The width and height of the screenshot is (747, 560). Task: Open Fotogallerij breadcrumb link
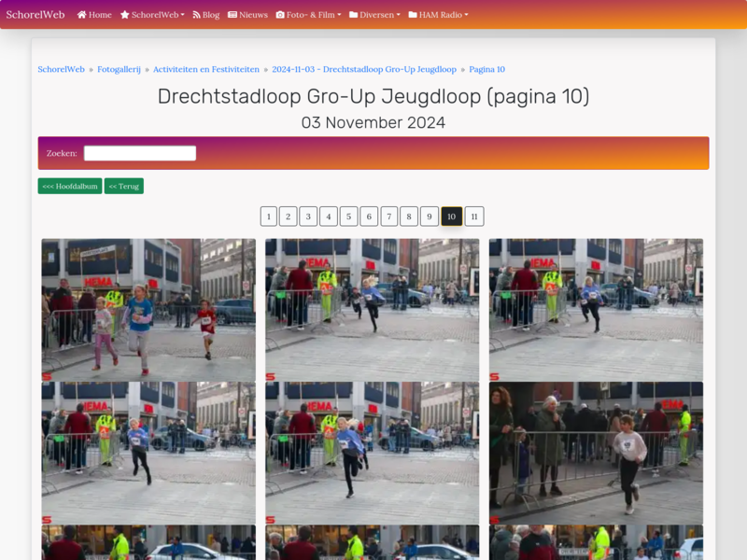pyautogui.click(x=120, y=69)
